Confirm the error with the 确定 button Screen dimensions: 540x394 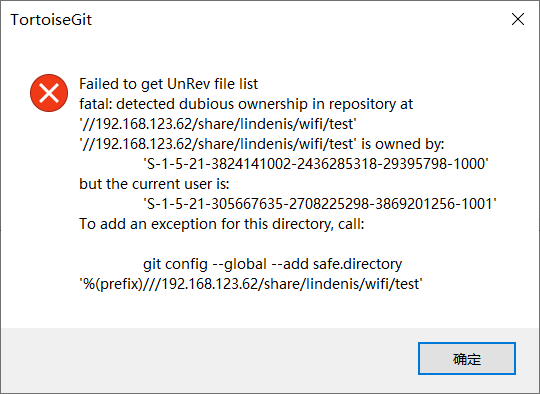click(467, 358)
